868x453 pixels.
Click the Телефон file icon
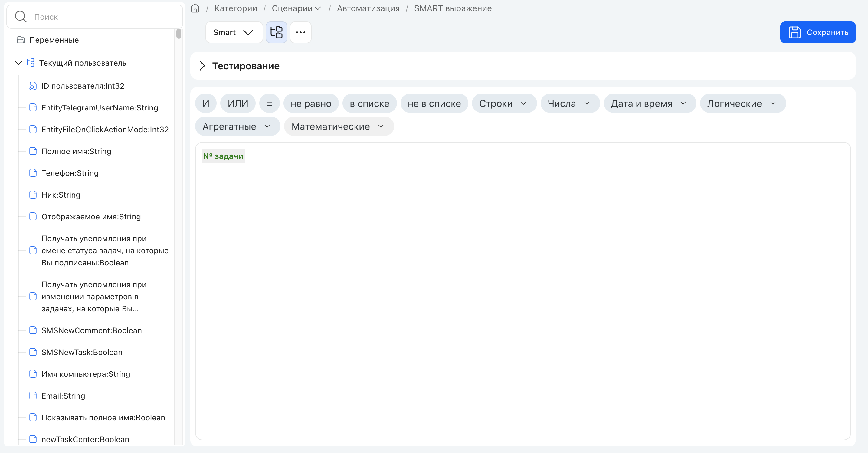tap(33, 173)
